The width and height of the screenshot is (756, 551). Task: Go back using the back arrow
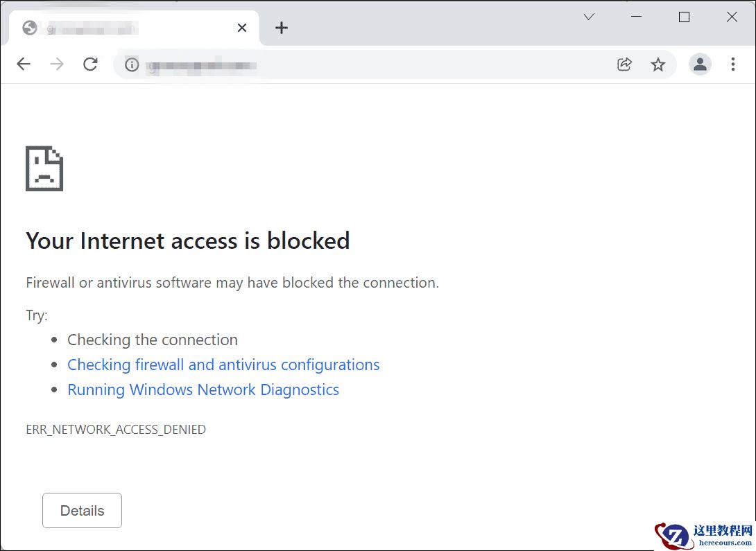click(23, 64)
